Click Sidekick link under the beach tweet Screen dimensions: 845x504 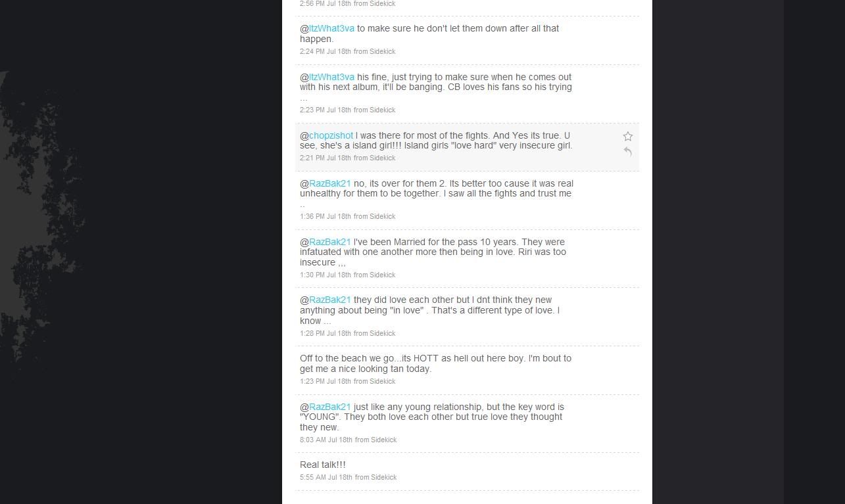tap(383, 381)
